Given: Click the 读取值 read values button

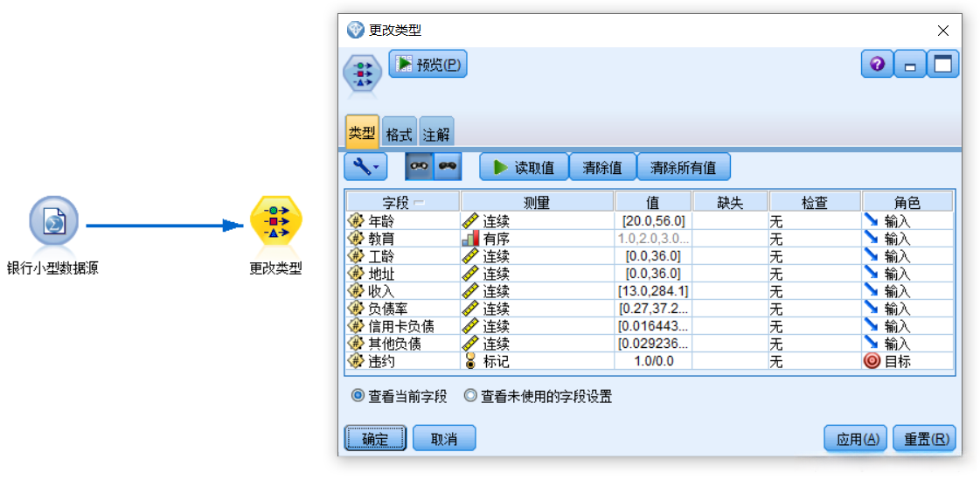Looking at the screenshot, I should click(x=525, y=167).
